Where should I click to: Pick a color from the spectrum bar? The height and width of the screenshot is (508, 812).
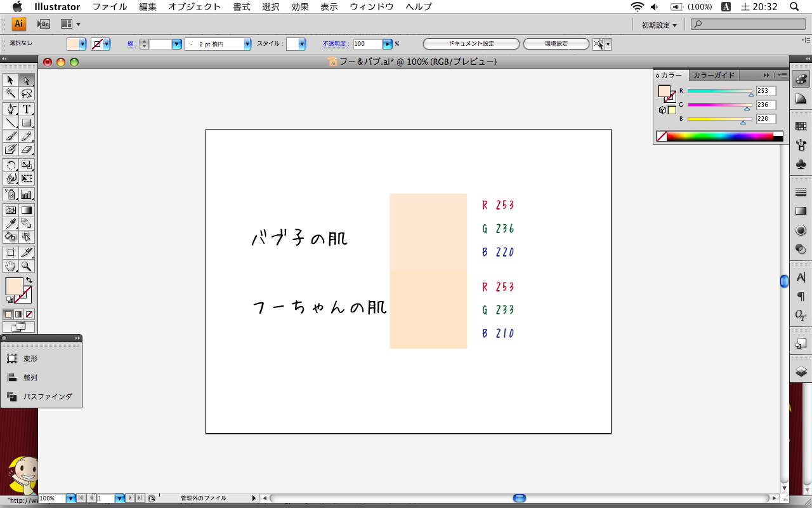click(x=720, y=136)
